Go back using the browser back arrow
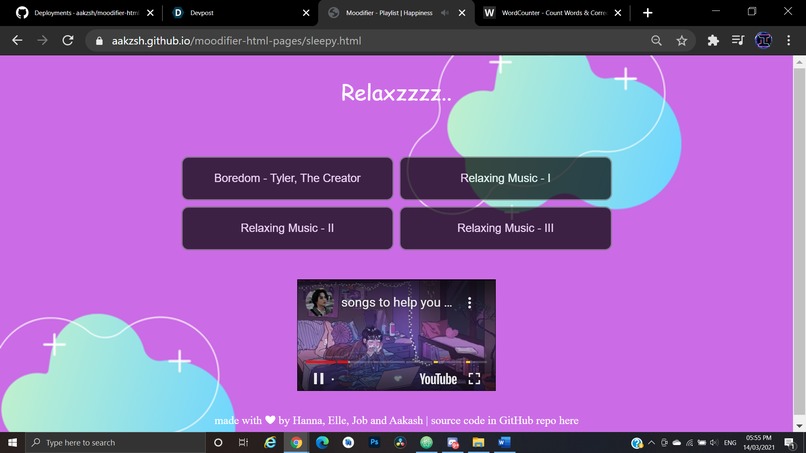 pos(17,41)
